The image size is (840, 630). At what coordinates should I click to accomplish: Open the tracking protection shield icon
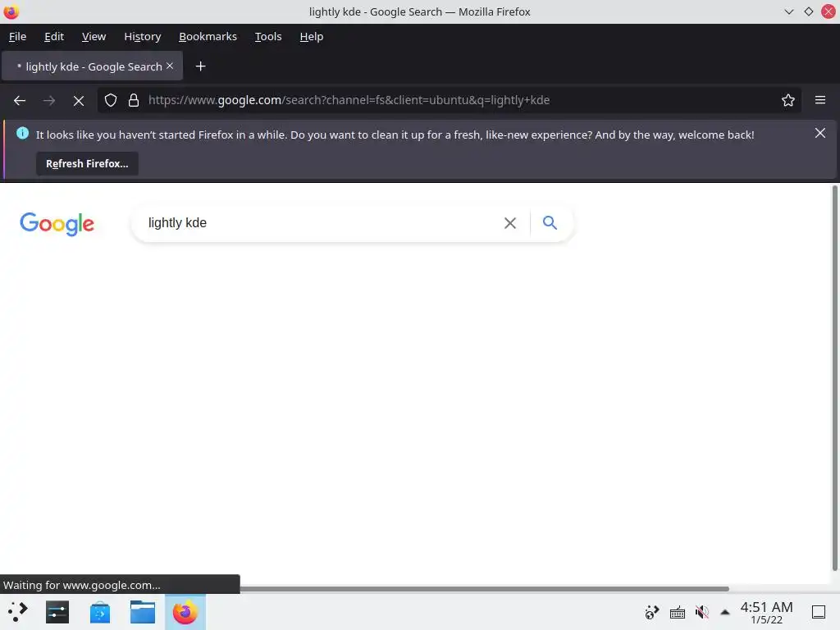(x=111, y=100)
